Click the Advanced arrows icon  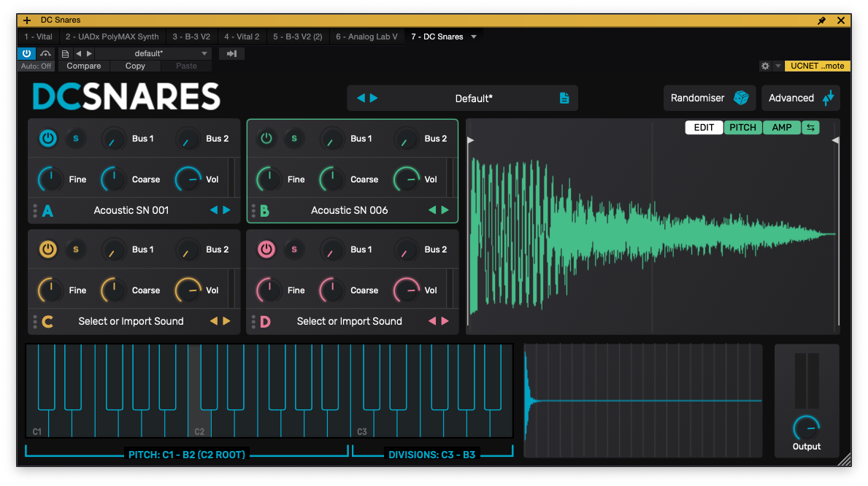click(x=828, y=98)
